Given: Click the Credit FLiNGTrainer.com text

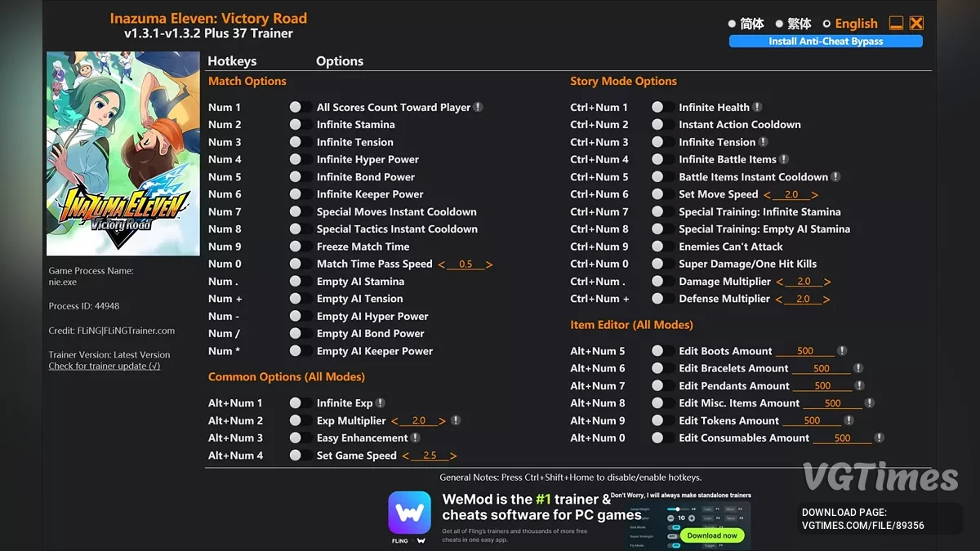Looking at the screenshot, I should pos(112,331).
